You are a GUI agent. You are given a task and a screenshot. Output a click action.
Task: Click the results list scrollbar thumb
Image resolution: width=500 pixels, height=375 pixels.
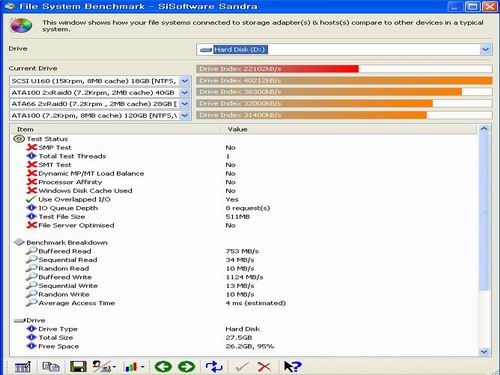coord(484,212)
